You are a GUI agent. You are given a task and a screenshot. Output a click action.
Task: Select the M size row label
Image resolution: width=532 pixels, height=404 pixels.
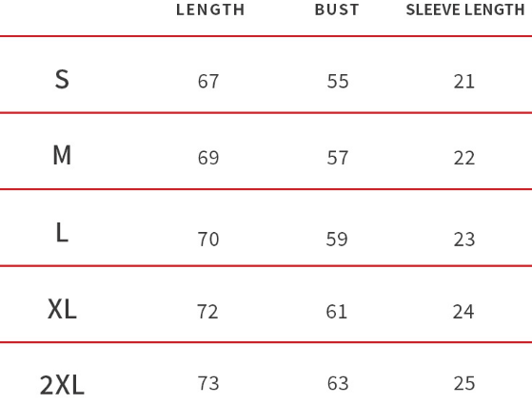(x=62, y=155)
